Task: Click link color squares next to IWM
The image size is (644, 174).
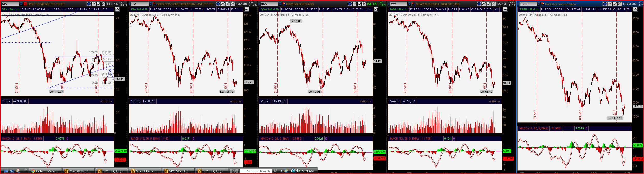Action: [x=413, y=4]
